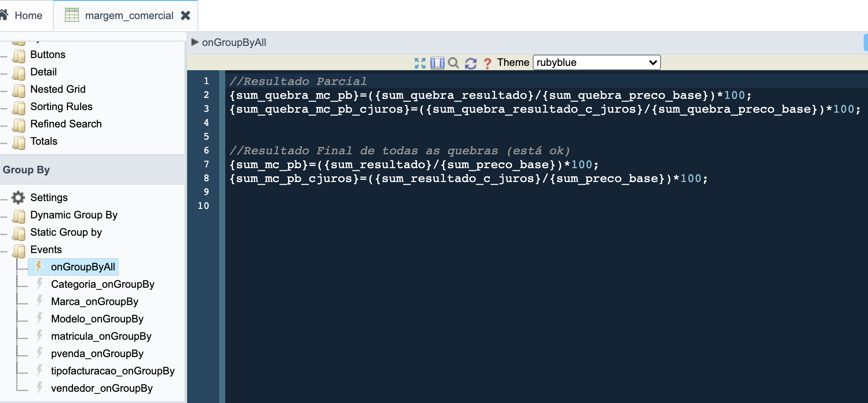Click the magnifier search icon in editor toolbar
Image resolution: width=868 pixels, height=403 pixels.
(x=453, y=63)
